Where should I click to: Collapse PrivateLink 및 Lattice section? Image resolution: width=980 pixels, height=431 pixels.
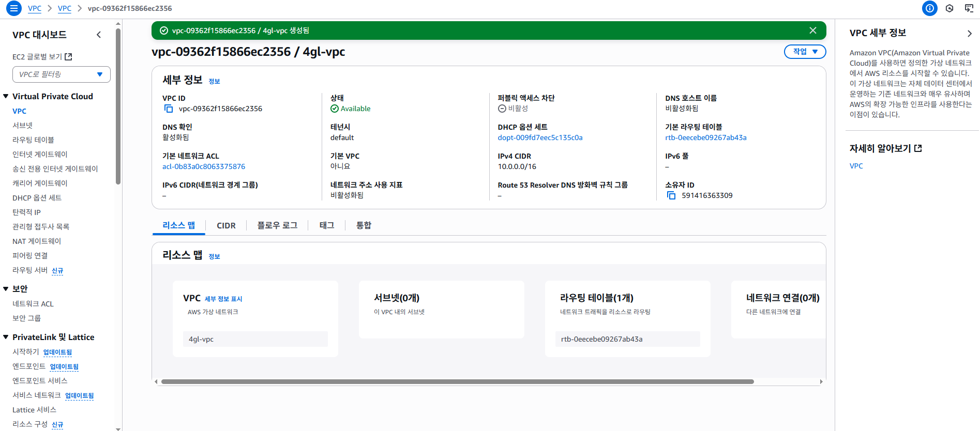tap(6, 337)
